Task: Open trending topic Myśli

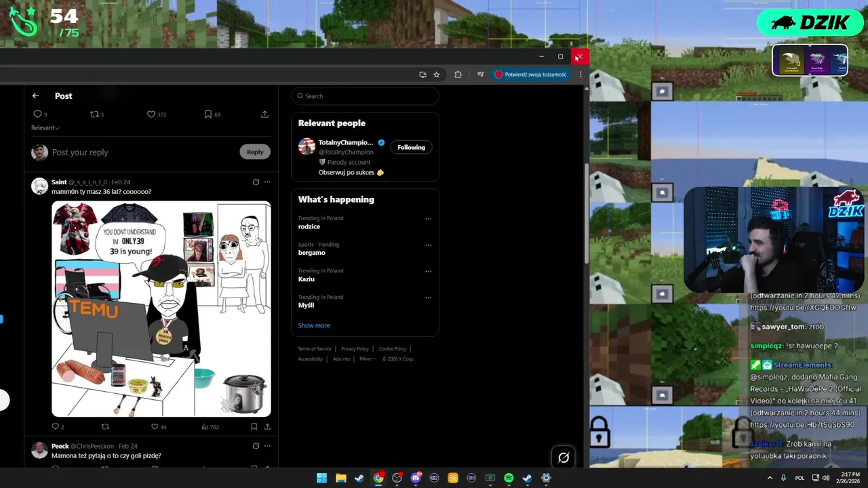Action: (307, 305)
